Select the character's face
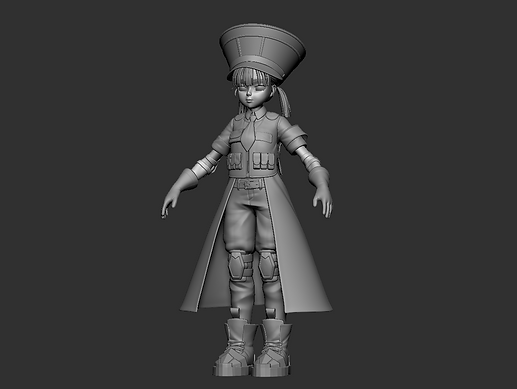 [x=253, y=95]
